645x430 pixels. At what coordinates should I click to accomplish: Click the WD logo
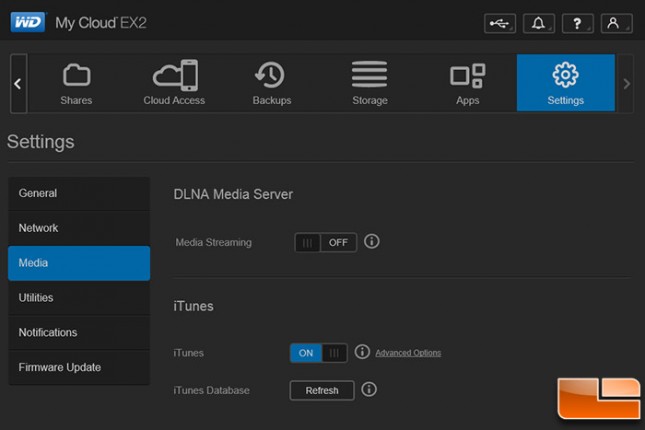tap(28, 22)
